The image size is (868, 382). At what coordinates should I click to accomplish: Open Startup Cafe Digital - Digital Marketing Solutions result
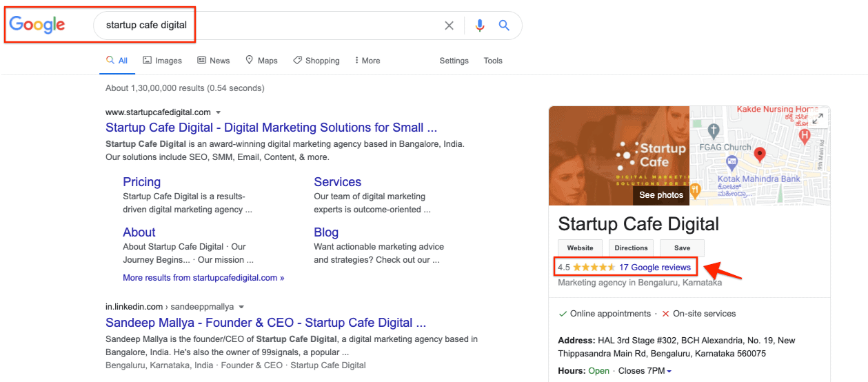(271, 128)
